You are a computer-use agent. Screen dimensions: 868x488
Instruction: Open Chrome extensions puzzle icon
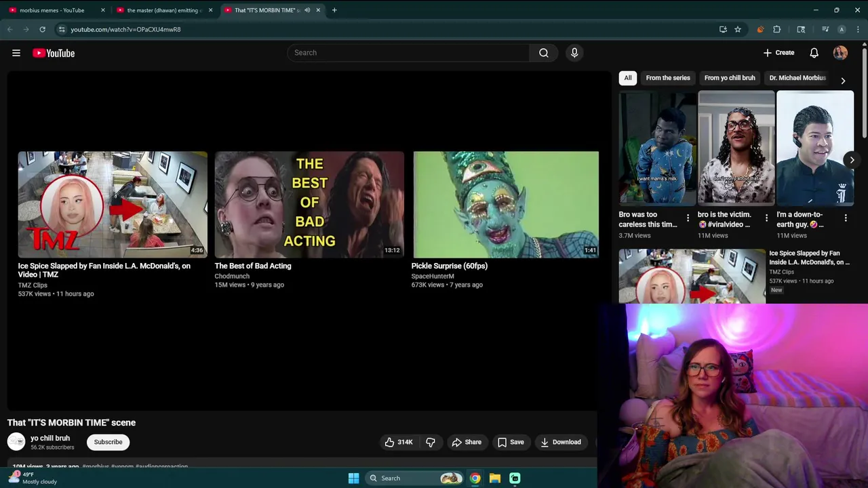click(x=777, y=30)
